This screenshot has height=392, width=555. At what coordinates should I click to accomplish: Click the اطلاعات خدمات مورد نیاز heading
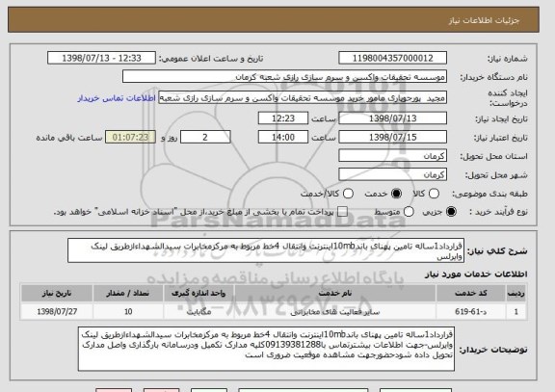click(x=476, y=274)
